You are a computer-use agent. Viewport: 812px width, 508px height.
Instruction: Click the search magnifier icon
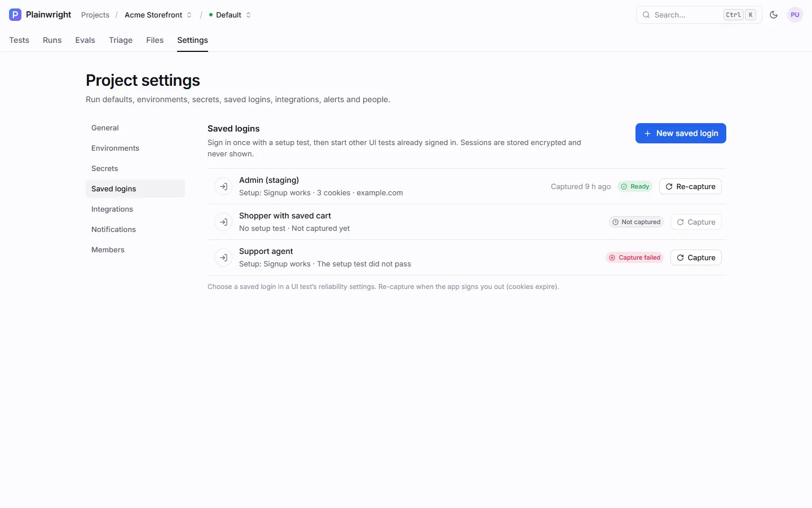646,15
